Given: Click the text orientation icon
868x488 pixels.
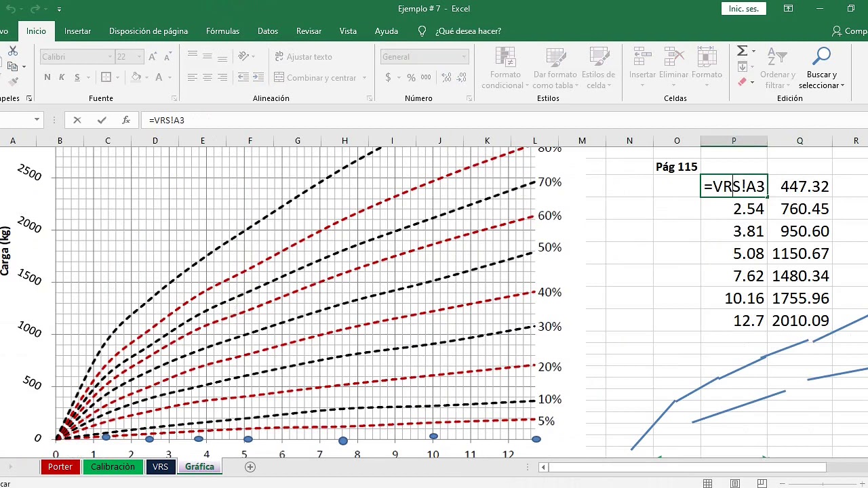Looking at the screenshot, I should click(x=243, y=57).
